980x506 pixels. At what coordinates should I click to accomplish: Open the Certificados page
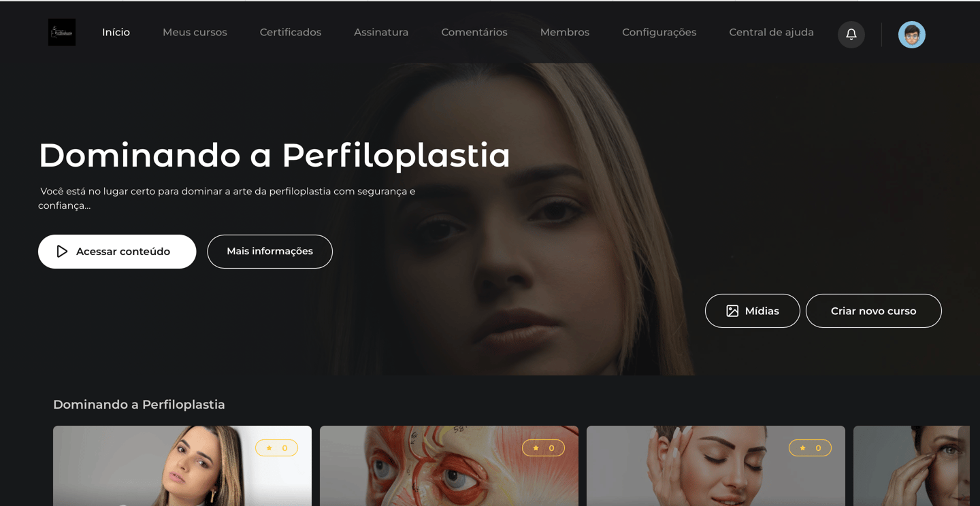click(291, 32)
